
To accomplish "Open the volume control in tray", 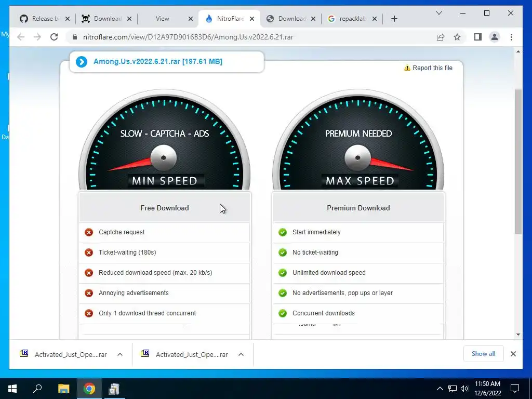I will 464,389.
